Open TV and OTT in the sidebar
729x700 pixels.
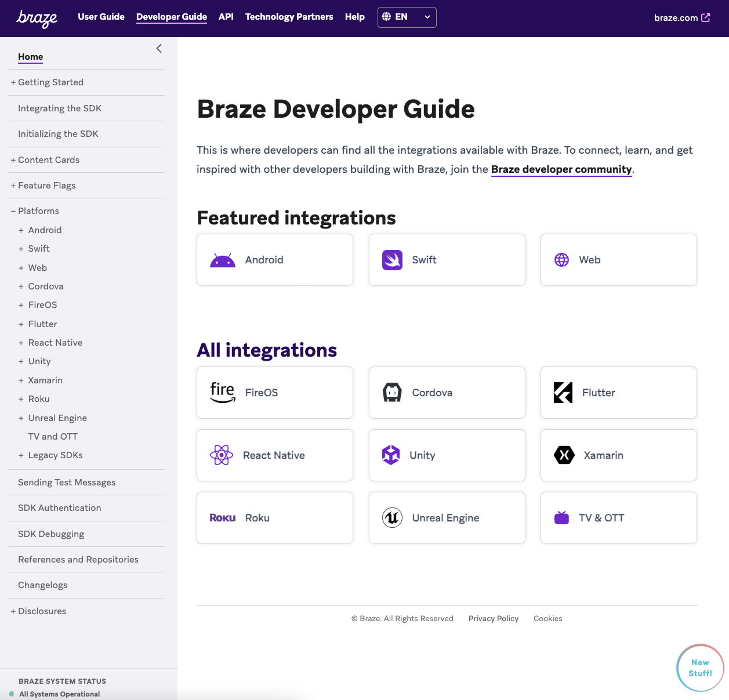point(53,437)
